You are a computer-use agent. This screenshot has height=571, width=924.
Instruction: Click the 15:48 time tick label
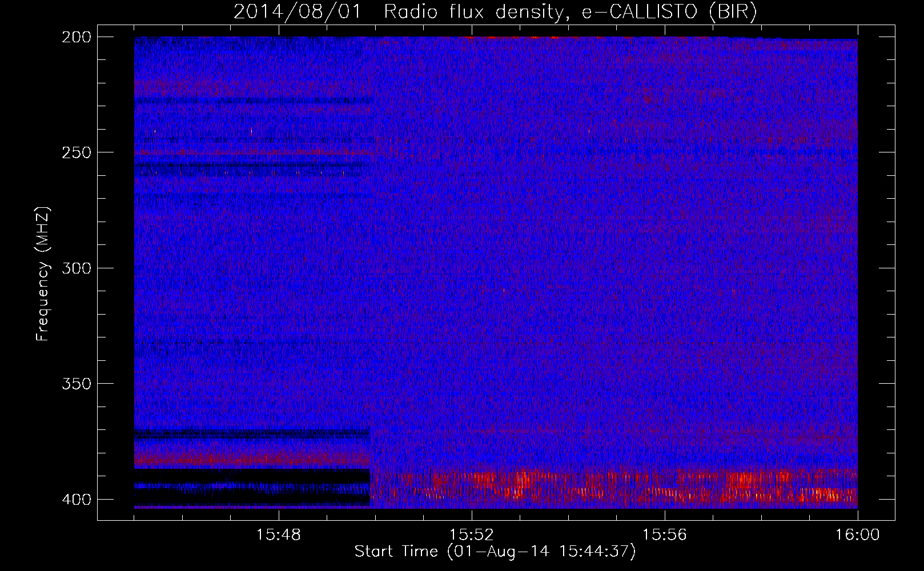279,535
